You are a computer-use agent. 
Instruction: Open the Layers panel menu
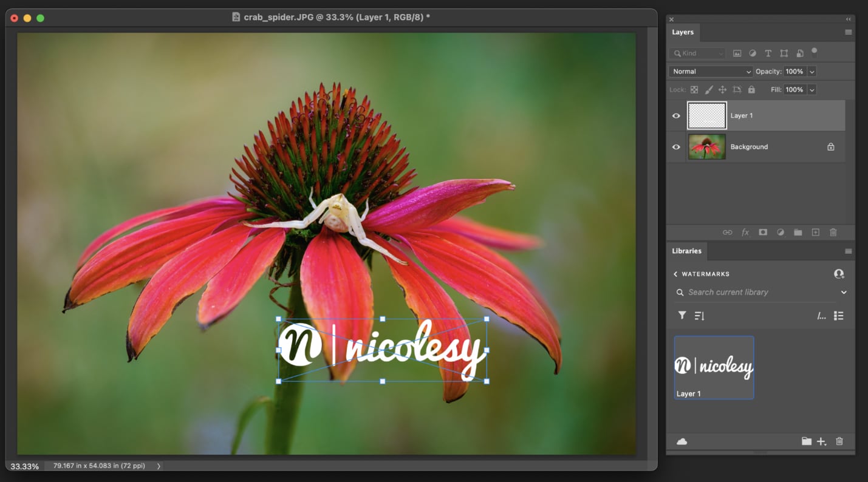pos(849,32)
